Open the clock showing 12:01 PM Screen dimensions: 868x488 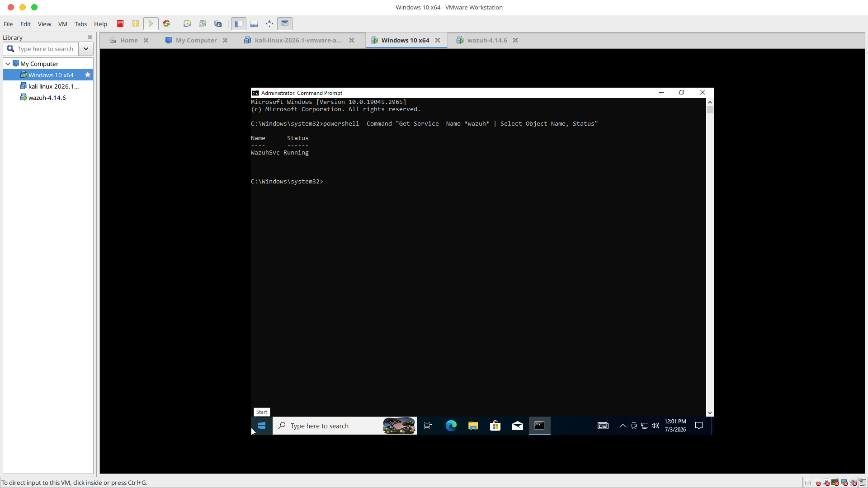pos(675,426)
